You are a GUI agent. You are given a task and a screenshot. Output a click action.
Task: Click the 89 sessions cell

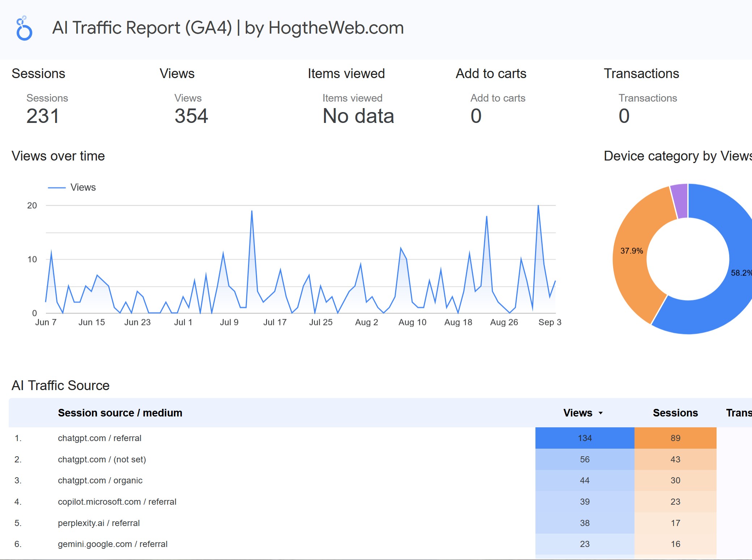tap(675, 438)
